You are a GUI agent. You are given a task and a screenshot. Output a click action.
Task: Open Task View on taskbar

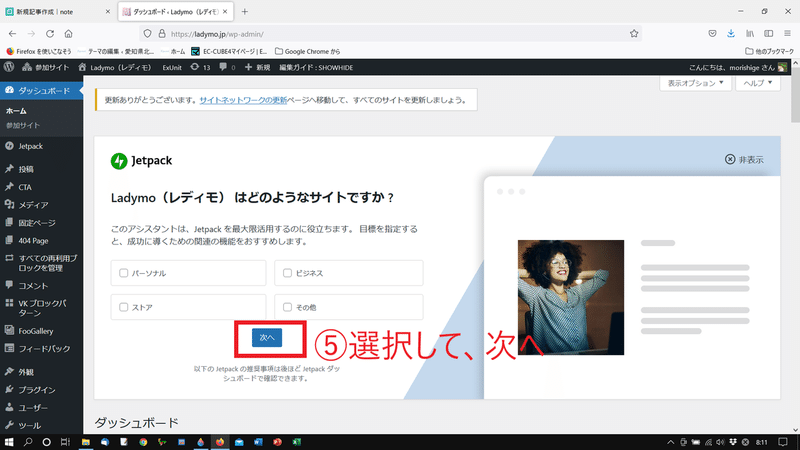(65, 442)
